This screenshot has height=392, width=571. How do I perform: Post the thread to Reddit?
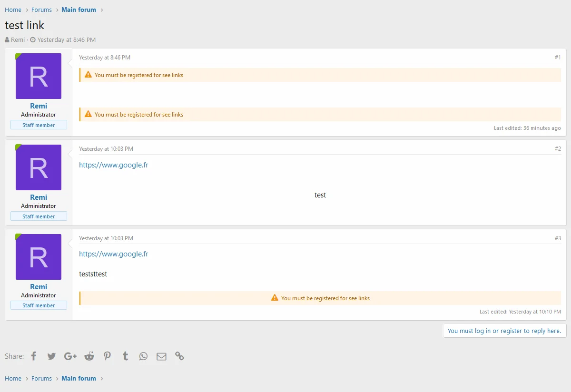[x=89, y=356]
